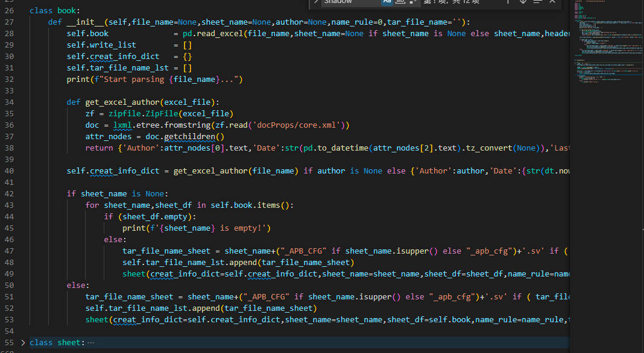644x353 pixels.
Task: Click the book class name on line 26
Action: tap(67, 11)
